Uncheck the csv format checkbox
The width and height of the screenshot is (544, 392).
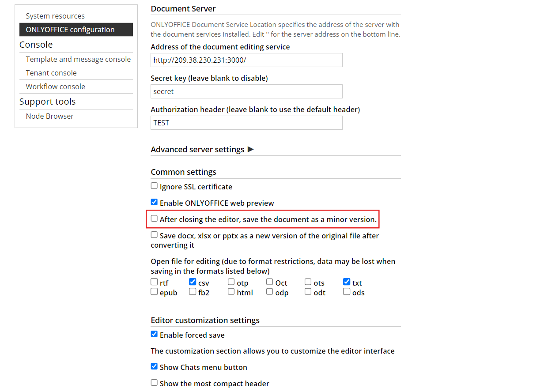(193, 282)
